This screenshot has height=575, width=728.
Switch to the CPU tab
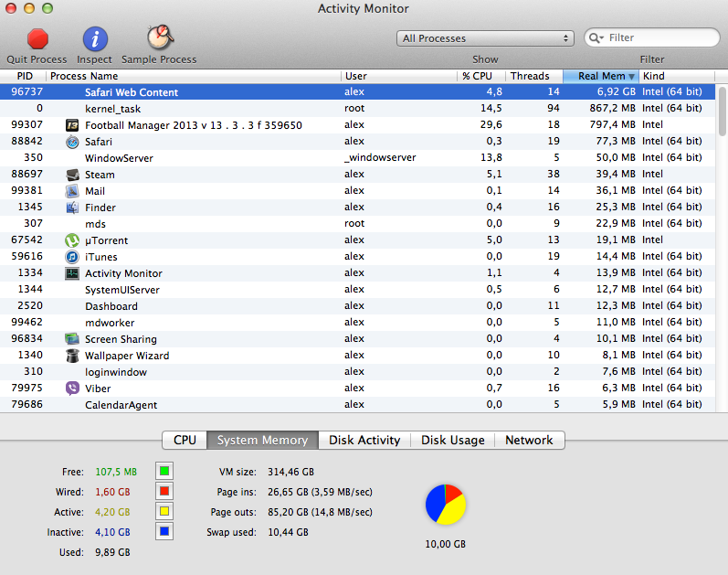(185, 441)
